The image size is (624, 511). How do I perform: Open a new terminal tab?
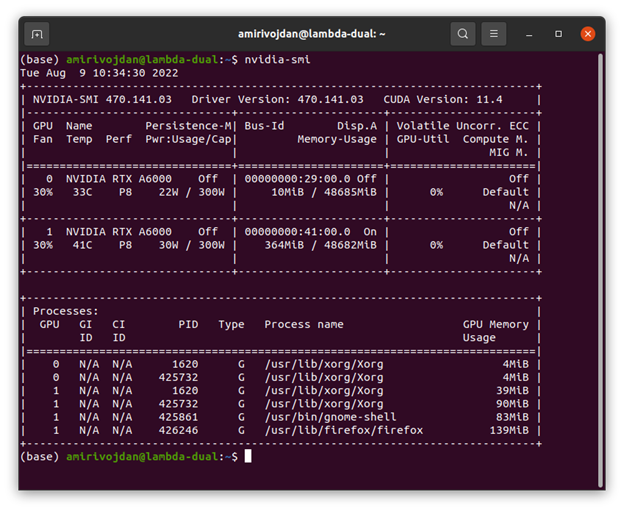tap(37, 34)
